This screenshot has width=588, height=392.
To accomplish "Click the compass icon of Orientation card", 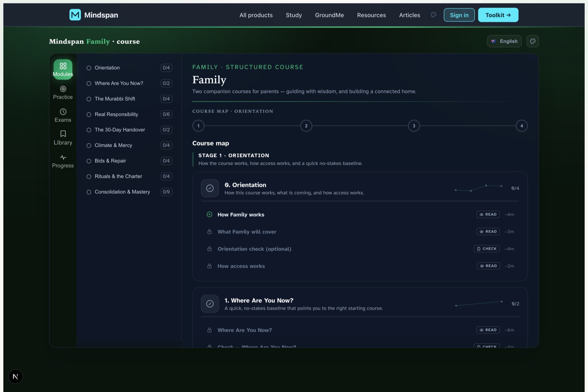I will click(x=210, y=188).
